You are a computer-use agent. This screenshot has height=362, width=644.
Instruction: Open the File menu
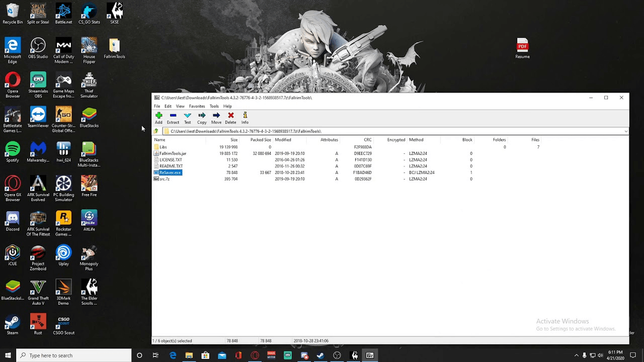(x=157, y=106)
